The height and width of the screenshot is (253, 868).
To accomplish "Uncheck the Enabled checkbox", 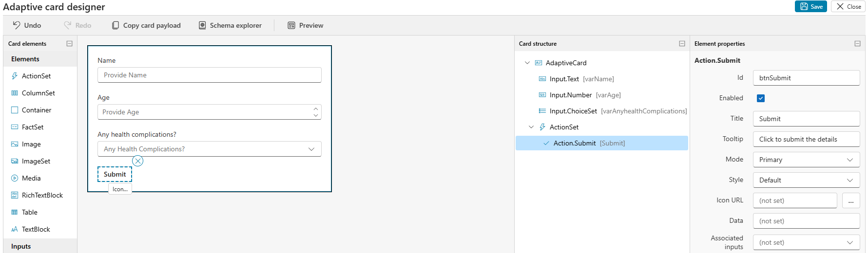I will [761, 98].
